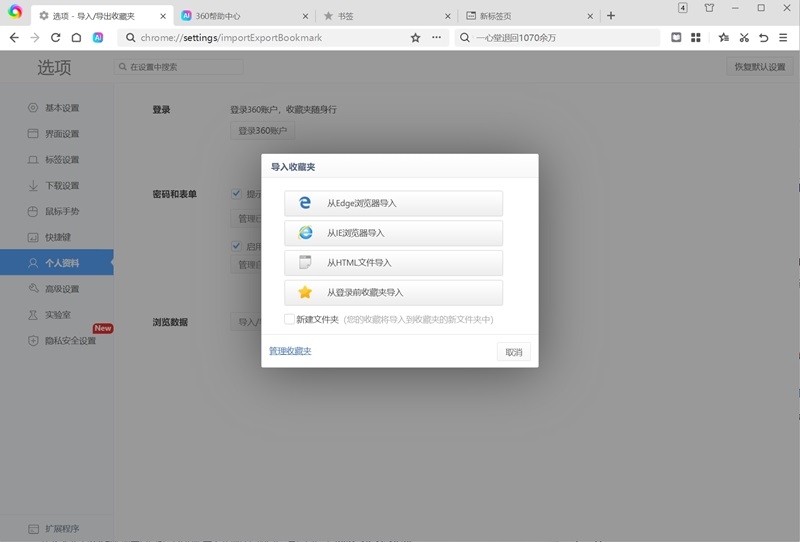Click the 360 browser logo icon
Screen dimensions: 800x542
tap(15, 12)
